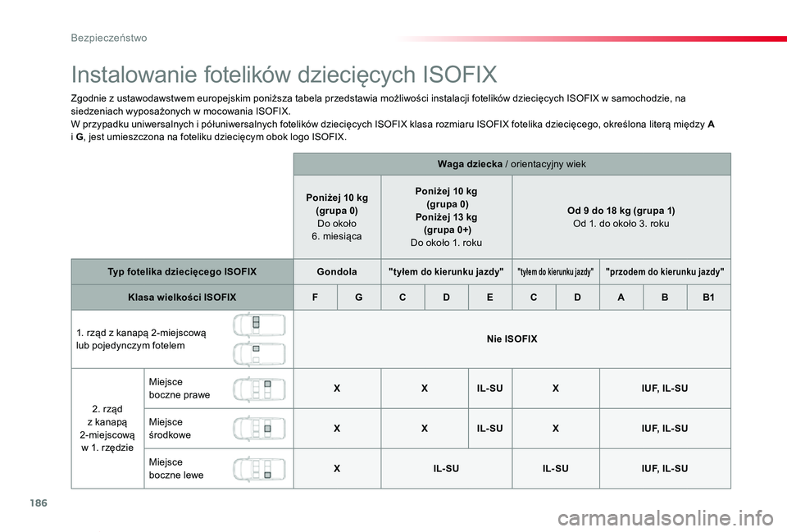787x532 pixels.
Task: Click the heading Instalowanie fotelików dziecięcych ISOFIX
Action: pyautogui.click(x=284, y=75)
